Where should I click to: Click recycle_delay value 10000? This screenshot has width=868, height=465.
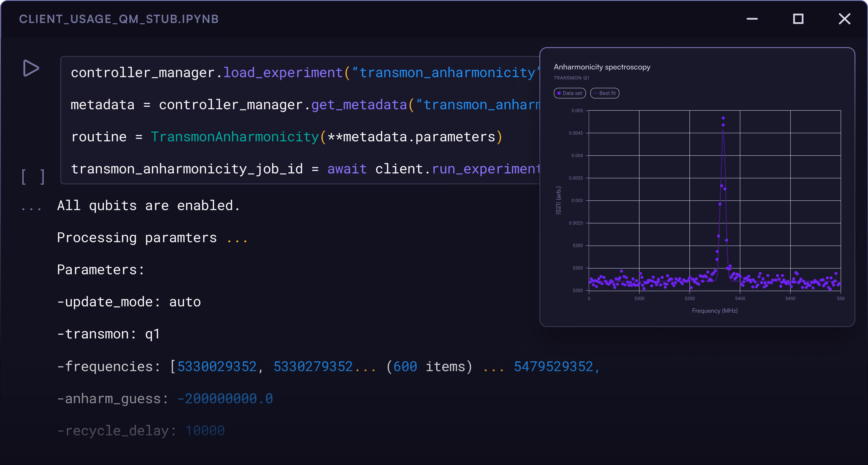coord(205,431)
